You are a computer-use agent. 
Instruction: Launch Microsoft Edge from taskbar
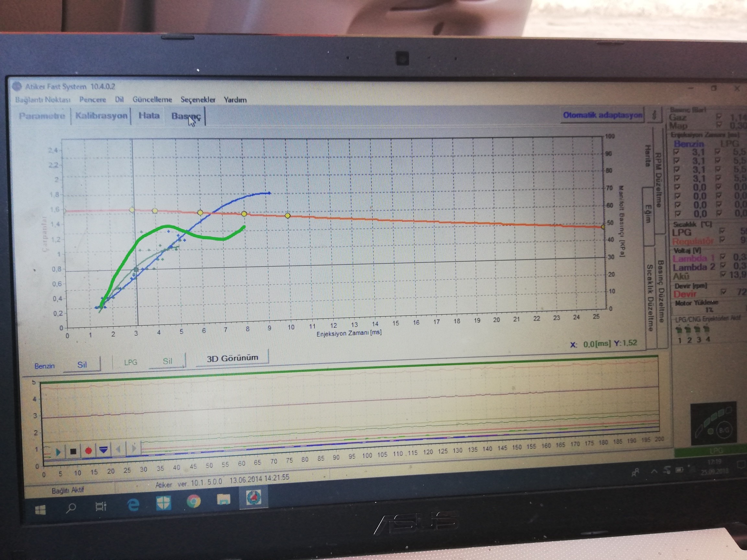133,504
